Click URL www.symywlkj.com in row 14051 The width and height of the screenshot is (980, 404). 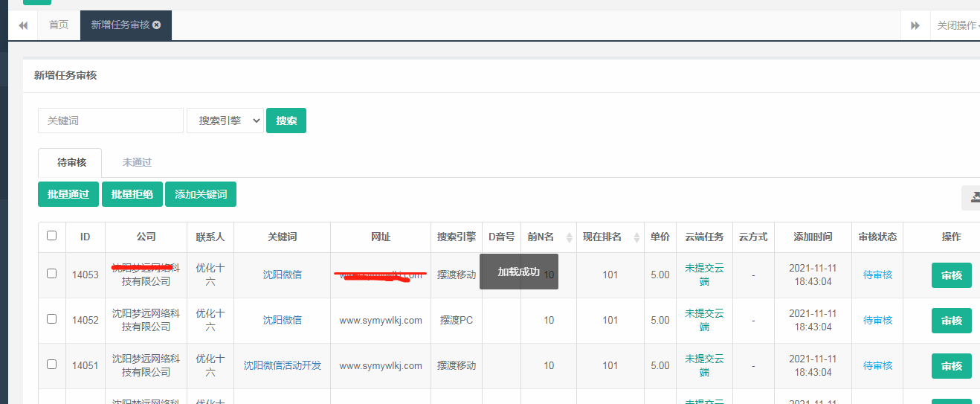point(381,365)
